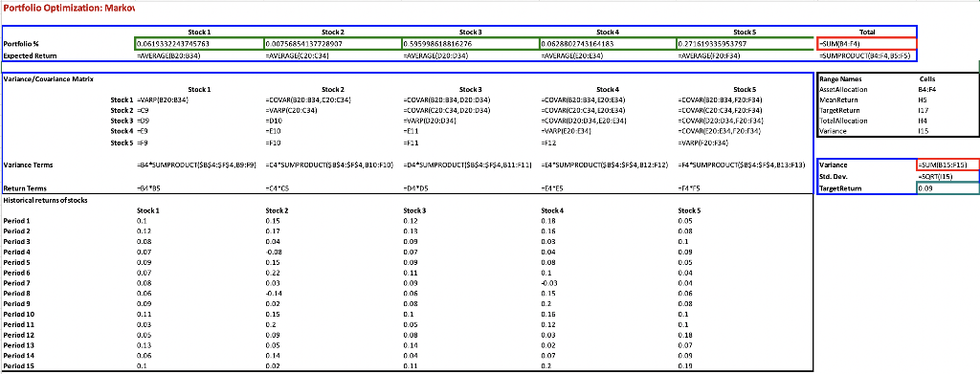Select the =D4*SUMPRODUCT variance term cell
The height and width of the screenshot is (374, 980).
467,165
